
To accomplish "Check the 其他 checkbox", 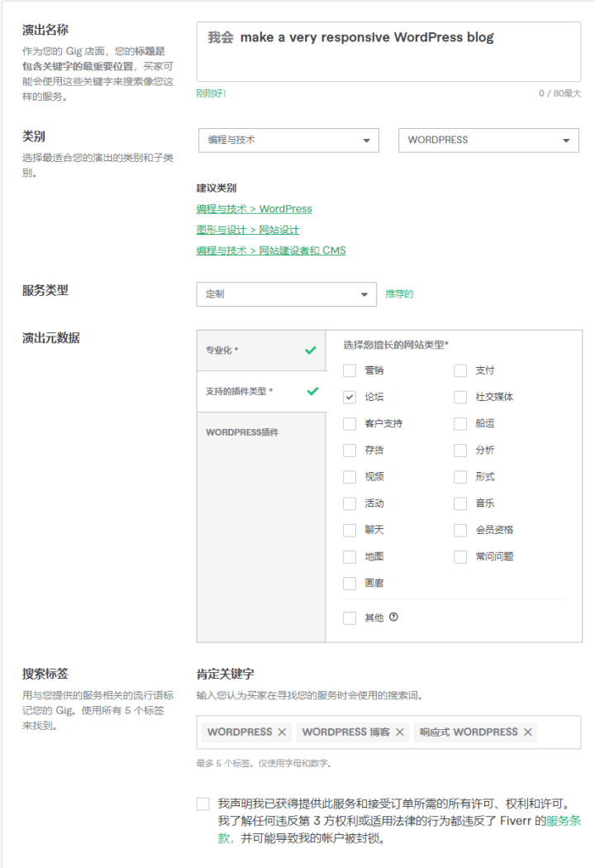I will [x=350, y=618].
